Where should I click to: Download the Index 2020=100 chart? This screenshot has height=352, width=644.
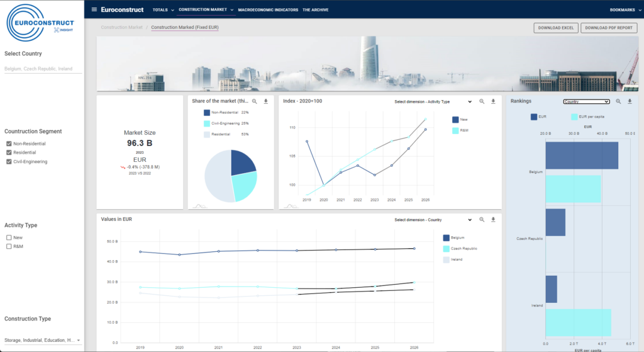point(493,101)
